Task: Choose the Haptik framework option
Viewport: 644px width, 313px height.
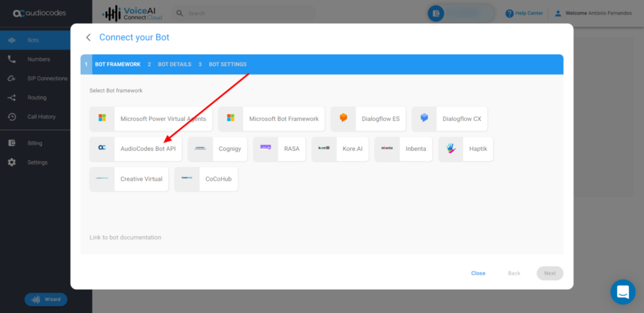Action: coord(465,149)
